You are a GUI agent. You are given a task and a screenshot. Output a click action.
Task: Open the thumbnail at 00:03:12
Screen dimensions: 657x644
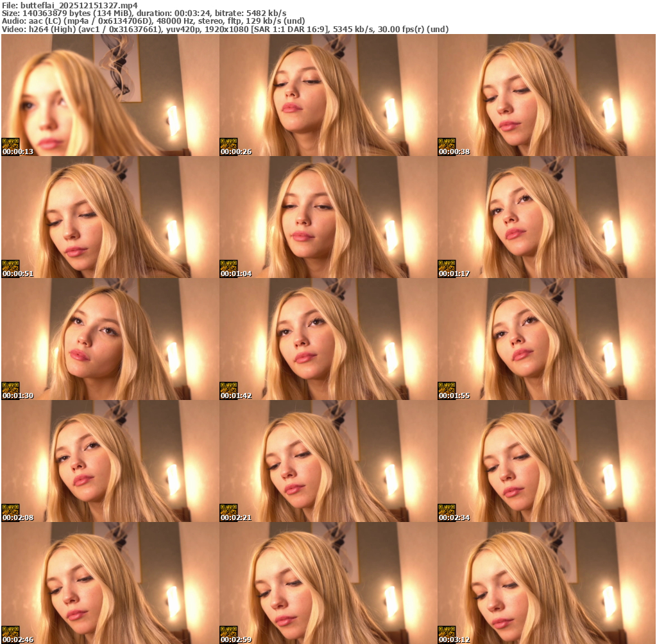tap(547, 583)
